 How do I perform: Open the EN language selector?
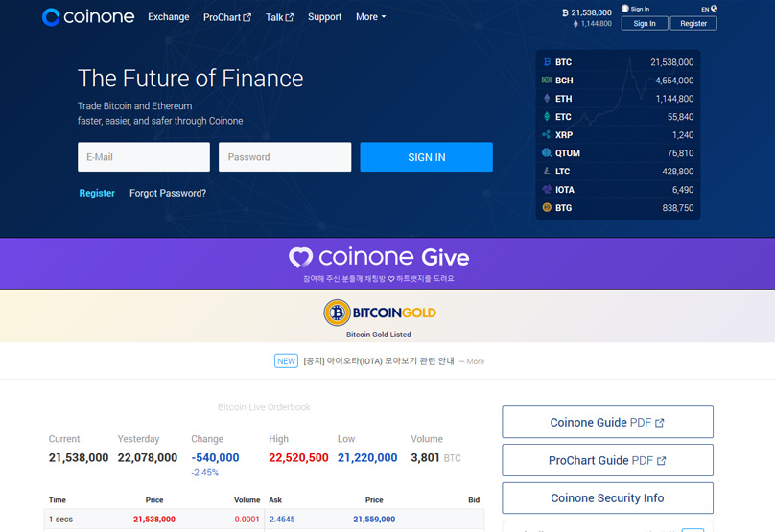click(709, 9)
